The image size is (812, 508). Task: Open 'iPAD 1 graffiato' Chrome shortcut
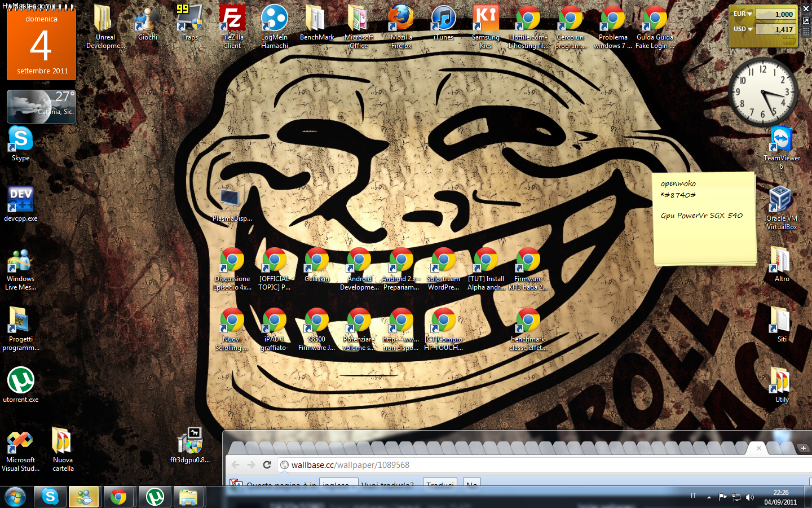pos(274,329)
